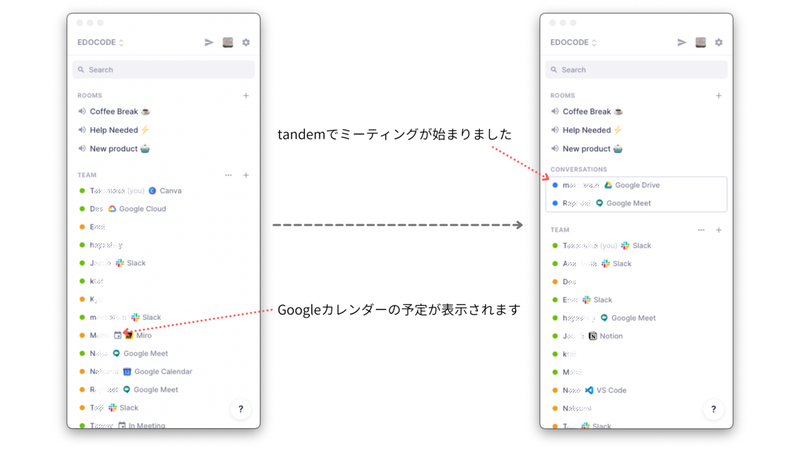Select the member using Notion
The width and height of the screenshot is (800, 450).
[587, 336]
